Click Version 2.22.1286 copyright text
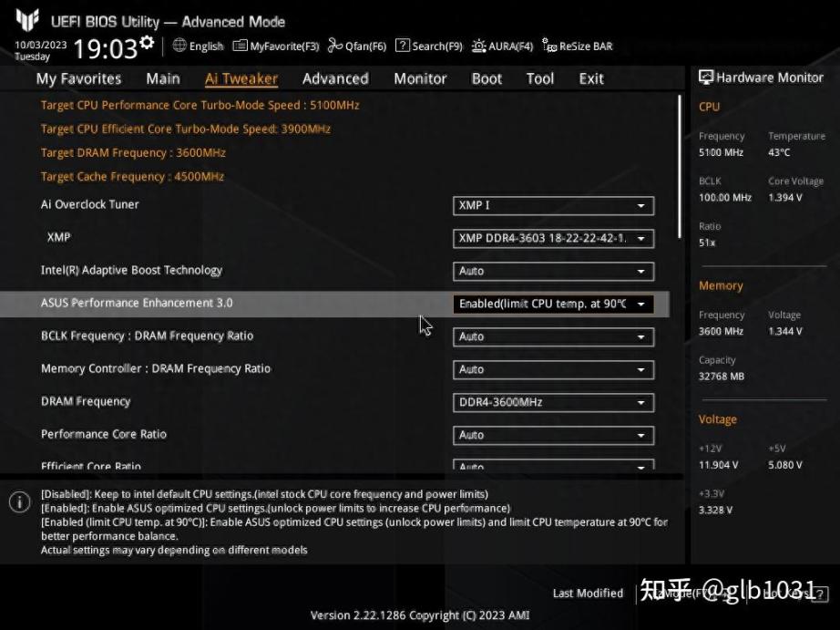The width and height of the screenshot is (840, 630). pyautogui.click(x=420, y=615)
